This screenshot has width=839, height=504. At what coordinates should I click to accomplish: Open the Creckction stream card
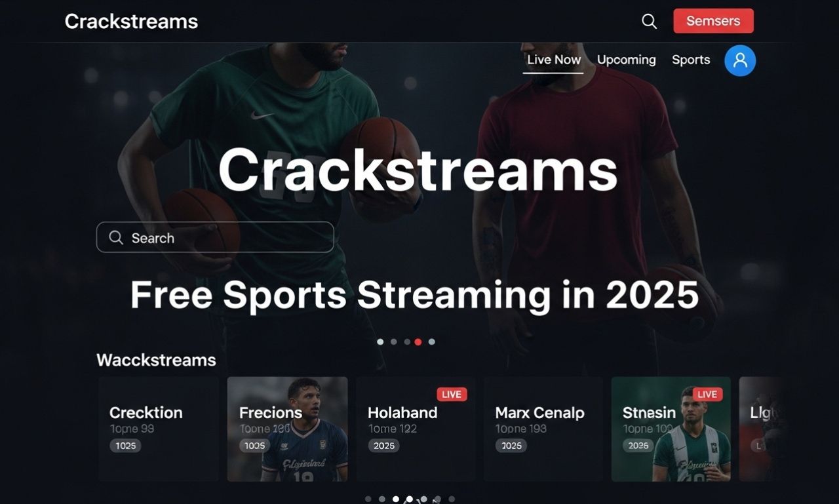[159, 429]
